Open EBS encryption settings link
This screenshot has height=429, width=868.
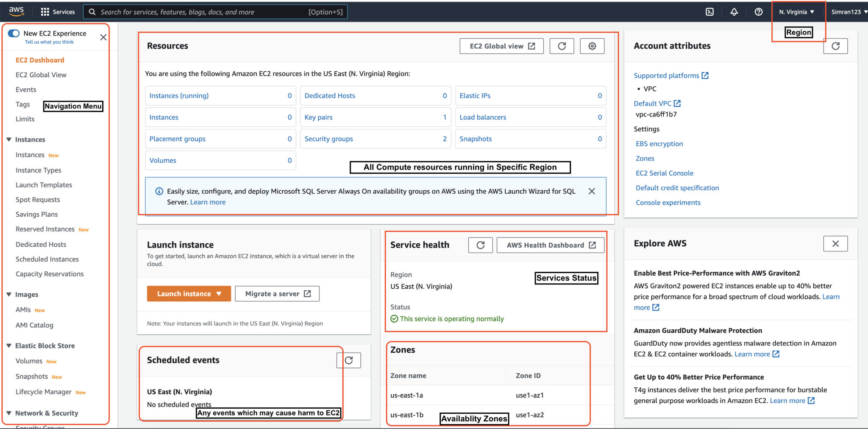point(659,144)
